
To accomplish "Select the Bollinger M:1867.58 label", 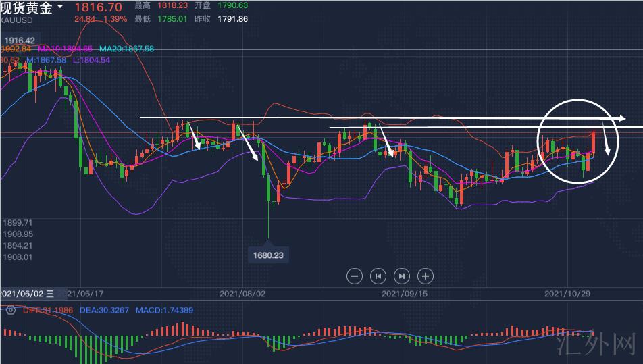I will click(45, 60).
